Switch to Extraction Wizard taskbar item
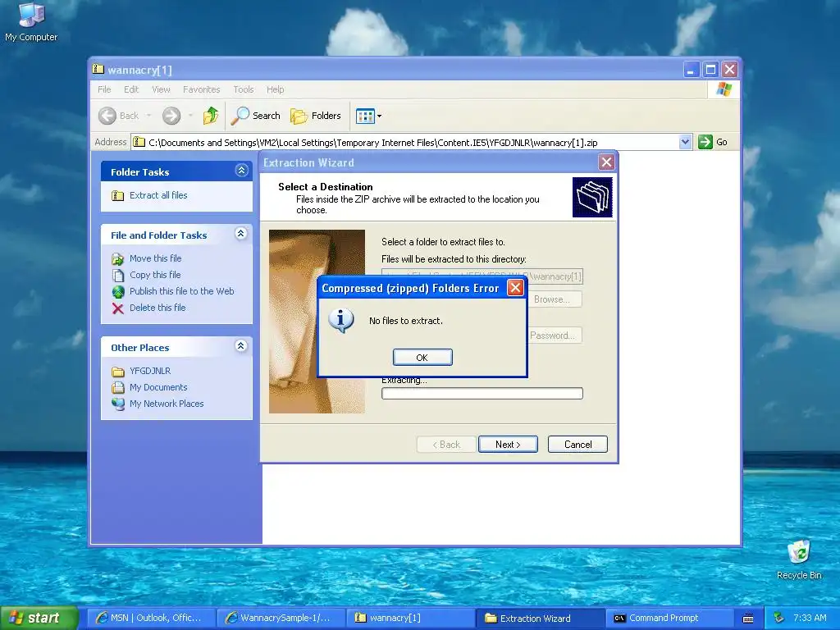The height and width of the screenshot is (630, 840). coord(539,619)
